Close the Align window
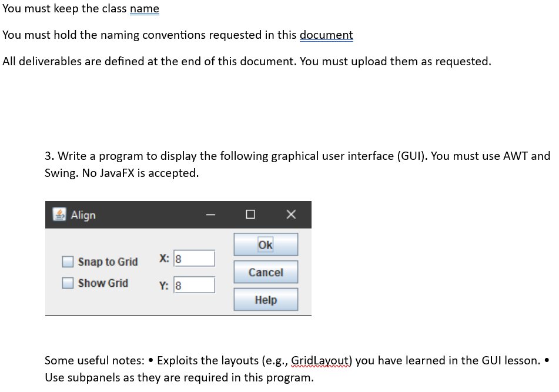This screenshot has height=392, width=559. [x=290, y=214]
